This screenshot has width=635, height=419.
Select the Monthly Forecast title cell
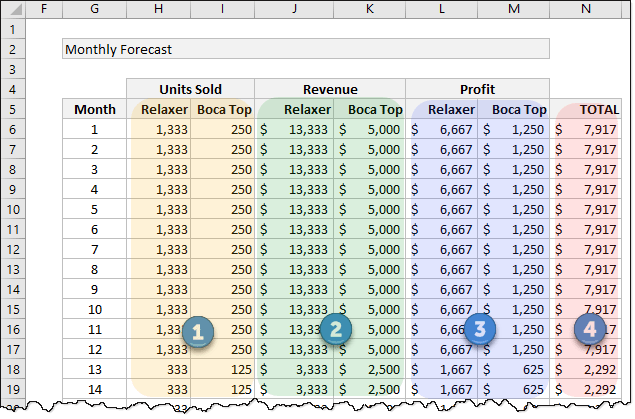[306, 49]
